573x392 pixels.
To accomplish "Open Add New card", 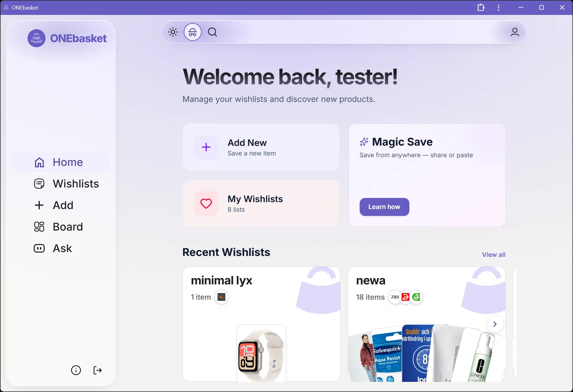I will tap(261, 147).
